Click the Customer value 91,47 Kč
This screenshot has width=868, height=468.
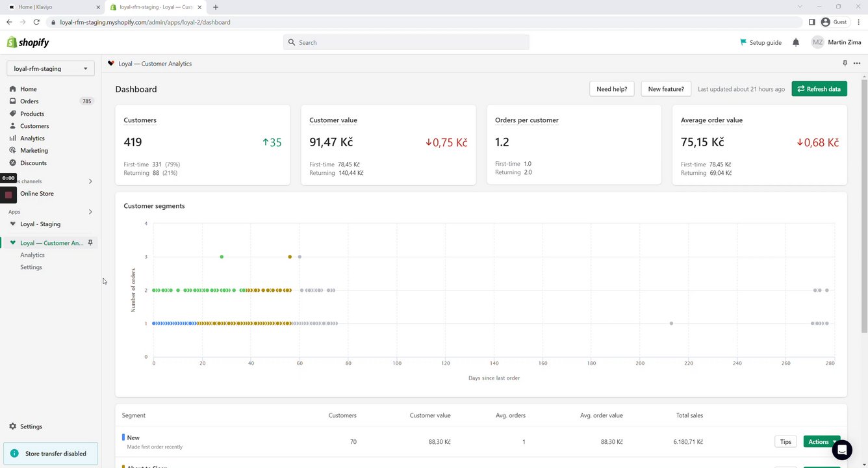(x=331, y=142)
